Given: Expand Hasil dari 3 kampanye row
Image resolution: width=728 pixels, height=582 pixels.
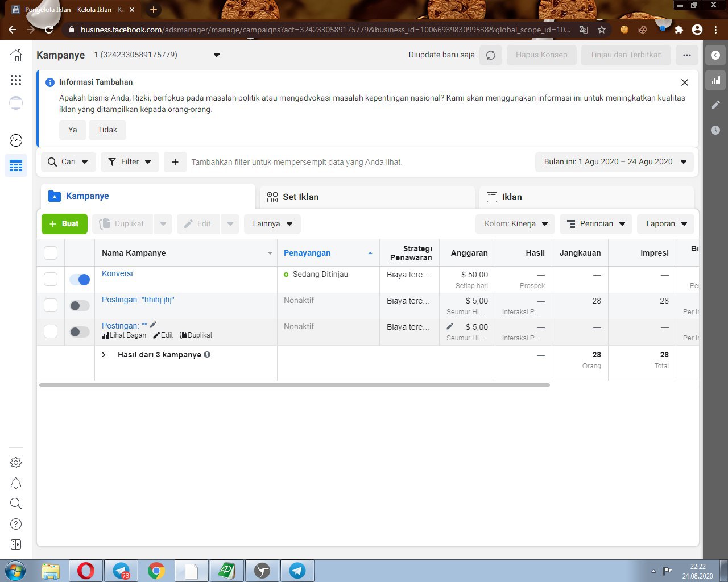Looking at the screenshot, I should [104, 355].
